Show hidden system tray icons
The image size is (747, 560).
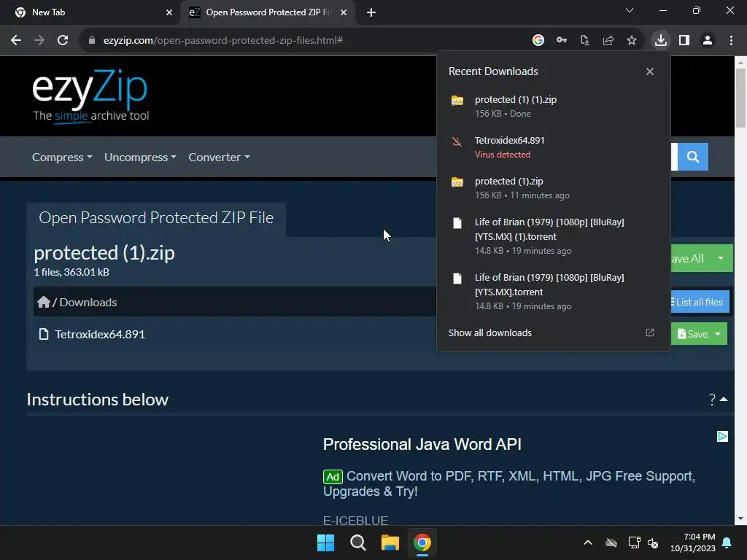(588, 542)
